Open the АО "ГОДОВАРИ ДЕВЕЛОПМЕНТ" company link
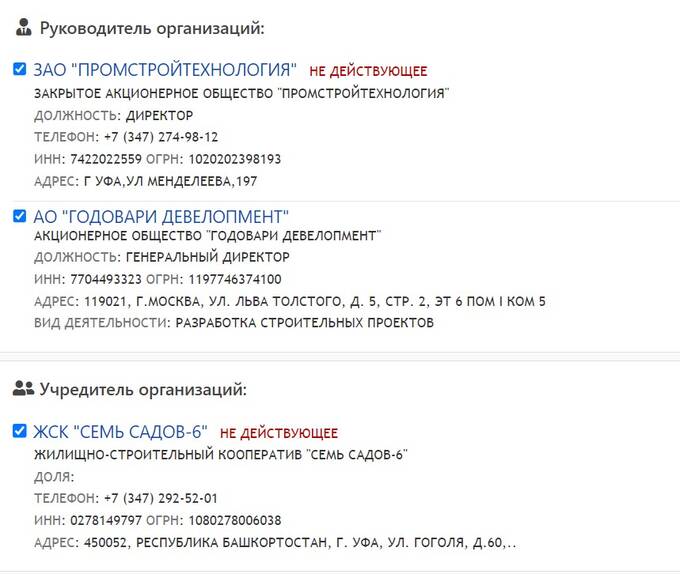 (161, 216)
